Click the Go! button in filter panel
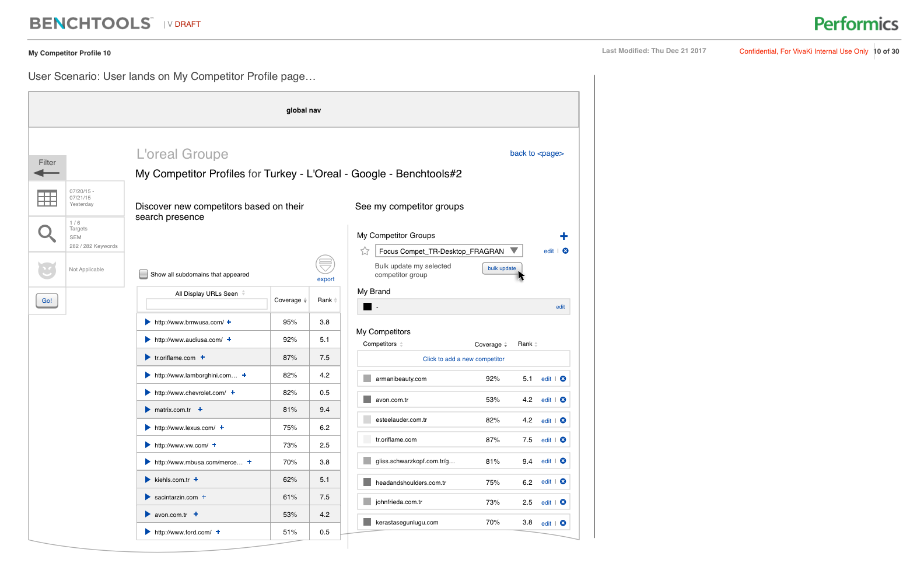Screen dimensions: 924x570 [x=47, y=300]
